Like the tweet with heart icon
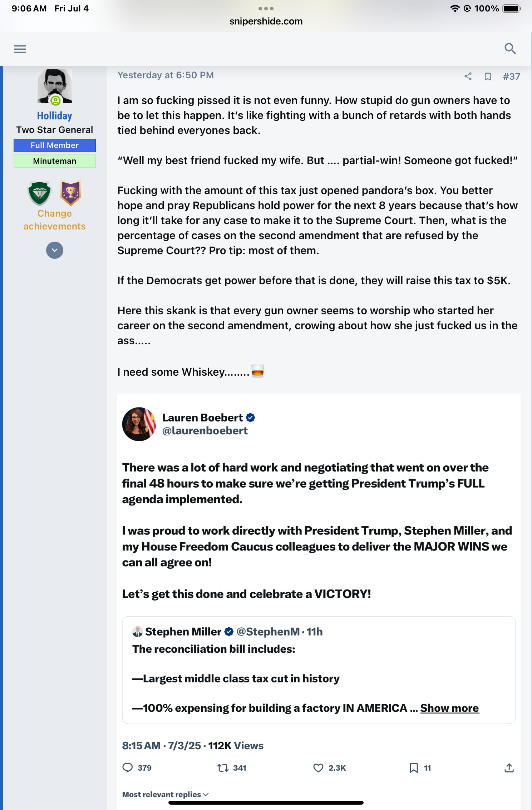The height and width of the screenshot is (810, 532). point(318,768)
